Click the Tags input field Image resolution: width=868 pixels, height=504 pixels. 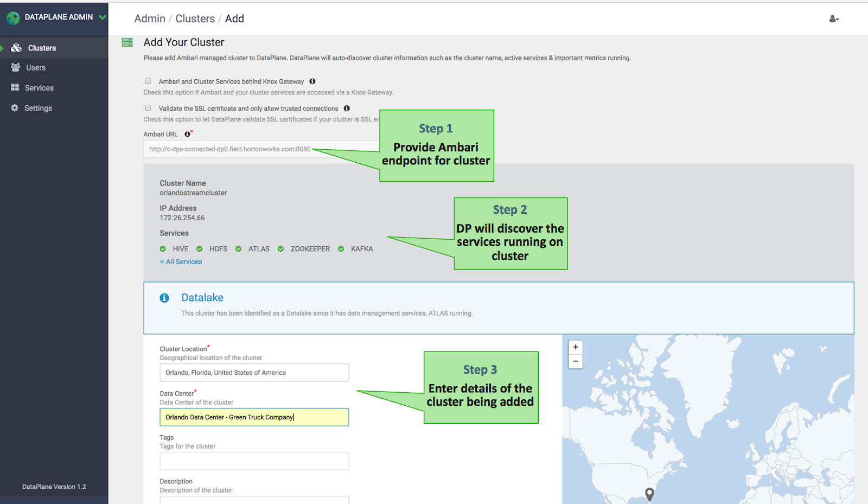(254, 461)
